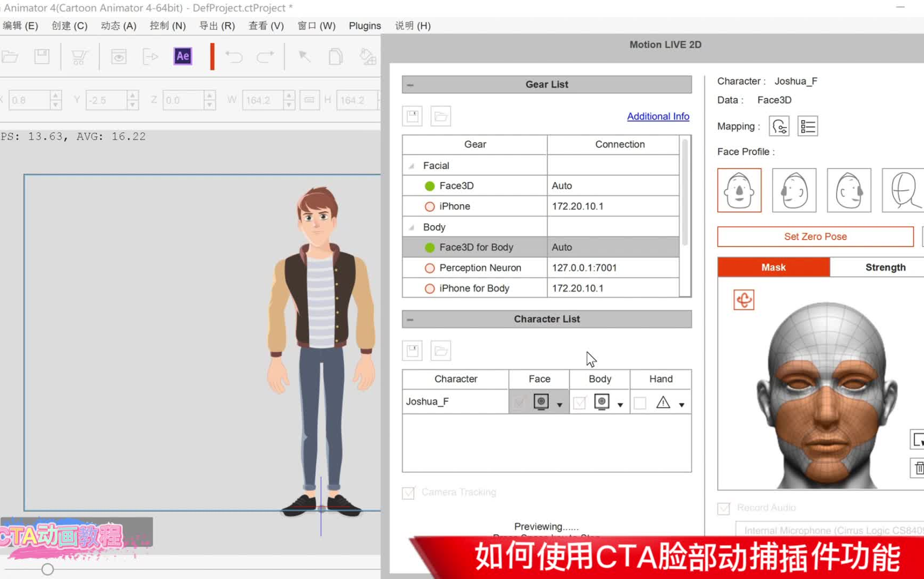This screenshot has height=579, width=924.
Task: Open the 导出 (R) menu
Action: click(x=217, y=26)
